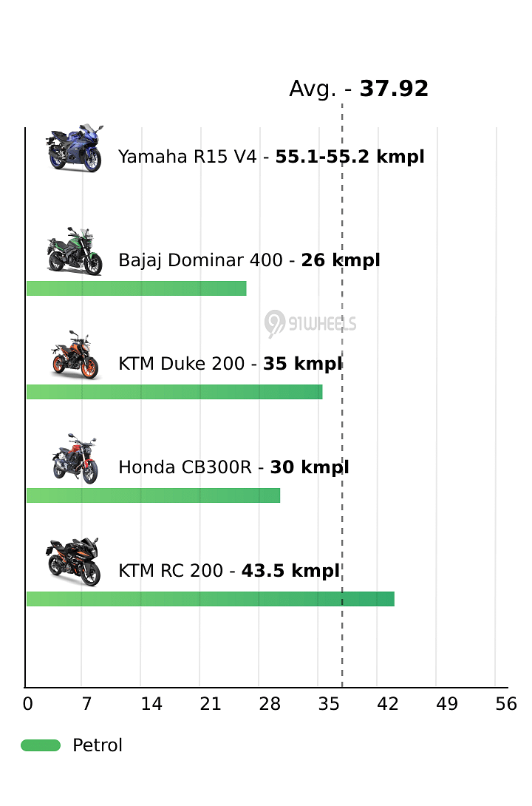
Task: Click the KTM Duke 200 bike image
Action: pos(75,355)
